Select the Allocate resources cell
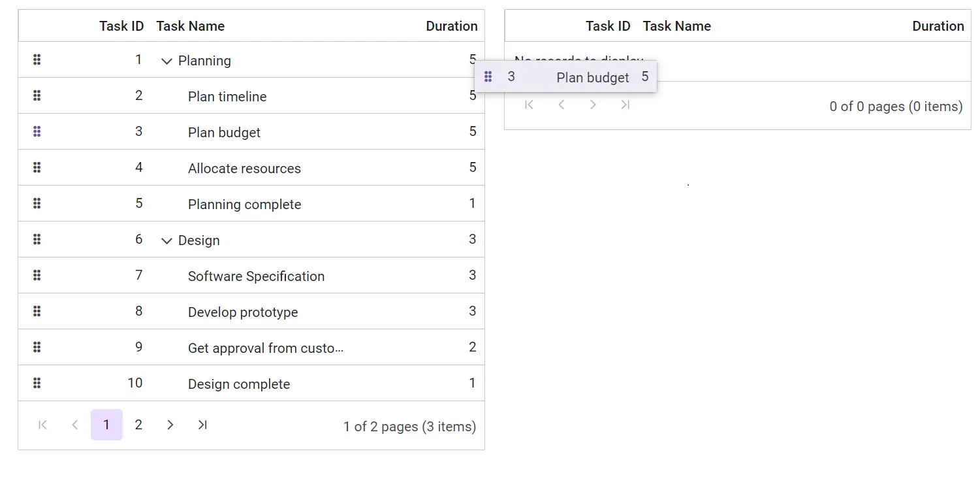980x477 pixels. tap(244, 169)
